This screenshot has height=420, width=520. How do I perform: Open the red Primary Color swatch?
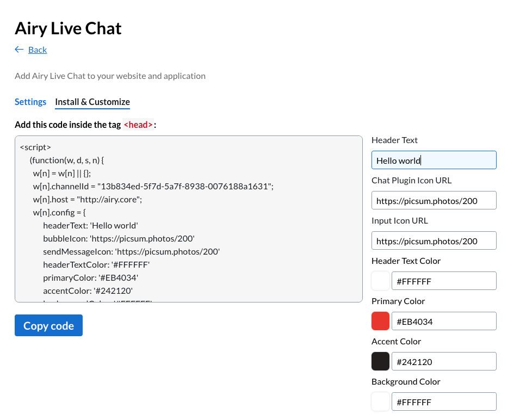click(380, 321)
